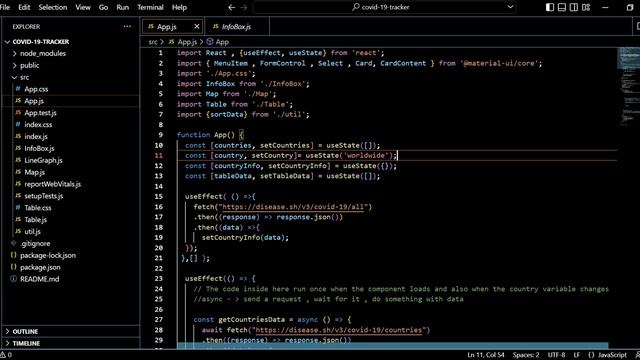
Task: Open util.js file
Action: pos(32,231)
